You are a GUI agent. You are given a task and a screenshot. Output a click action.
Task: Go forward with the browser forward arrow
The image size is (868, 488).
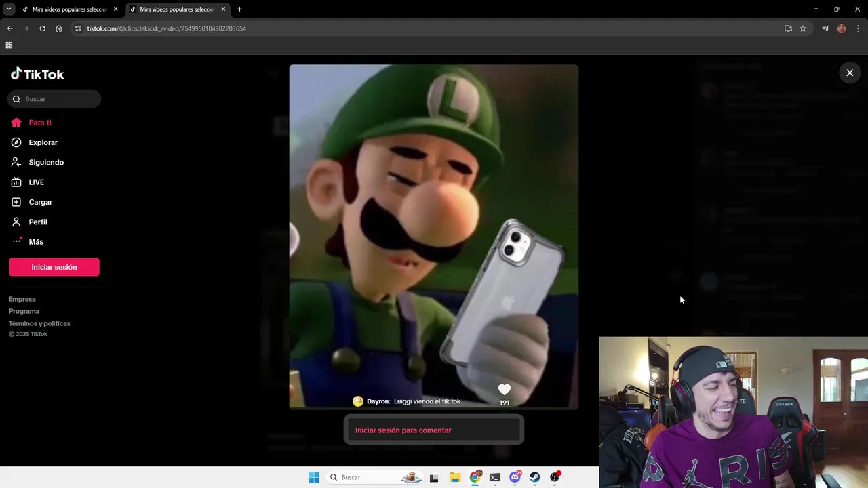(26, 28)
